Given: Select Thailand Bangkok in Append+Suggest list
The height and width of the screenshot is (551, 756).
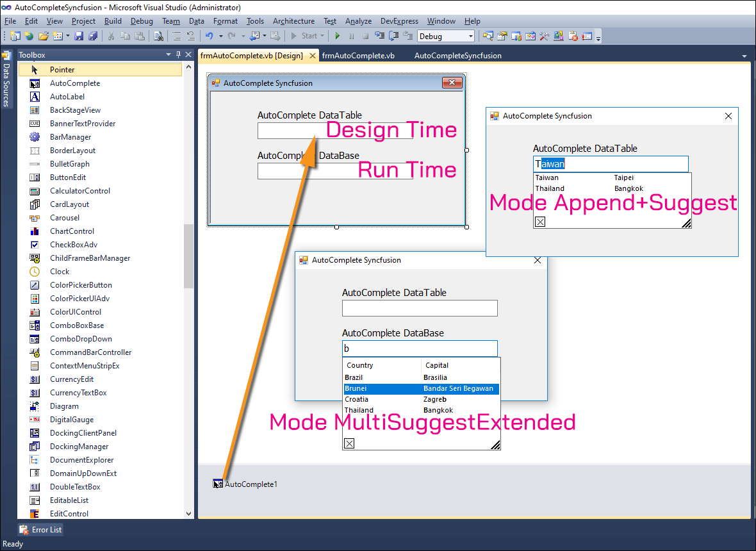Looking at the screenshot, I should (612, 188).
